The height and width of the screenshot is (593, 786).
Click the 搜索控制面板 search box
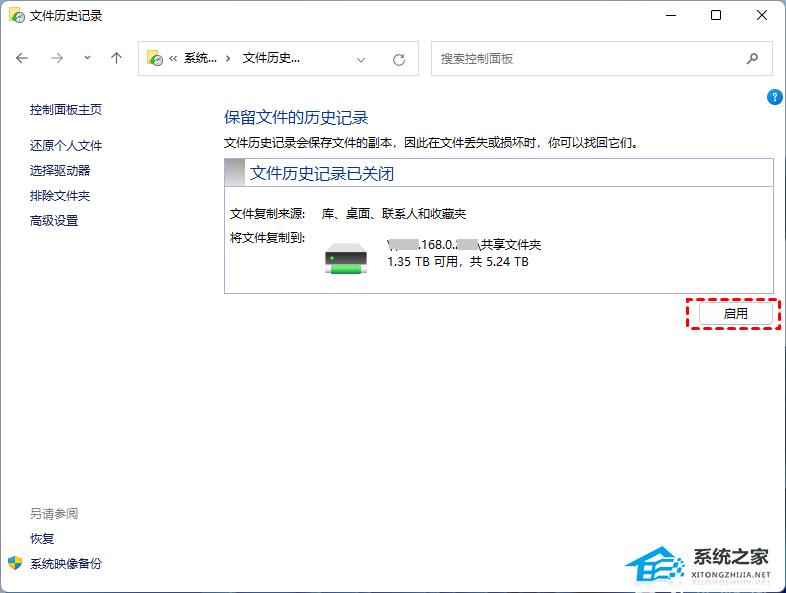[602, 59]
